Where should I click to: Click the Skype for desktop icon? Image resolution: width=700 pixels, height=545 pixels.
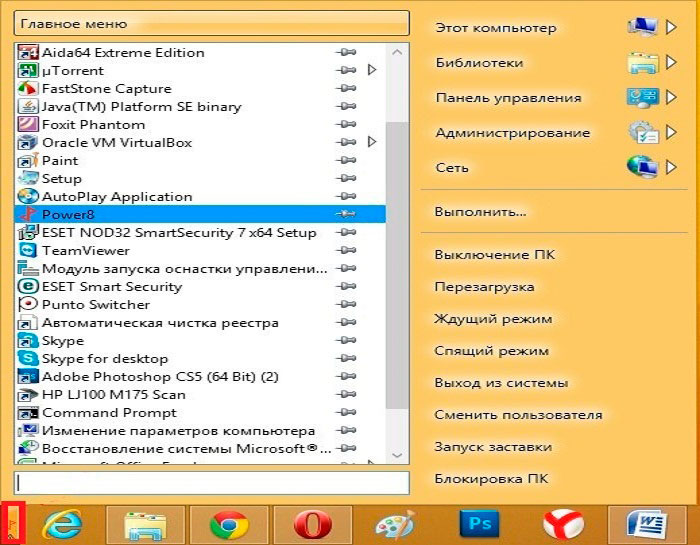pos(28,358)
